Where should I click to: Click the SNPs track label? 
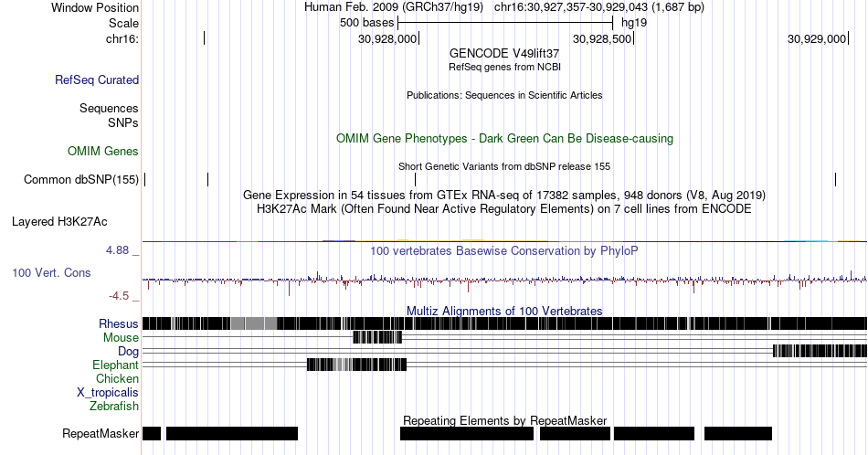point(123,122)
